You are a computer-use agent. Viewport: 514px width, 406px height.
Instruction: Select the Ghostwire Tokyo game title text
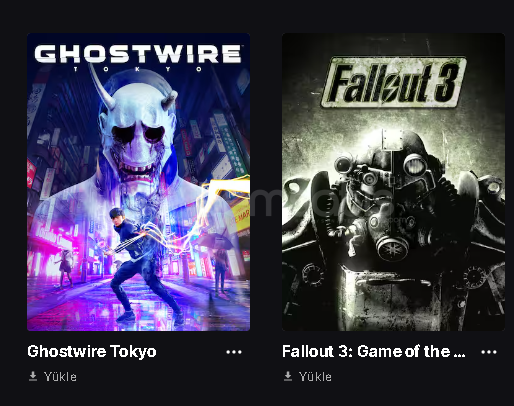coord(92,351)
